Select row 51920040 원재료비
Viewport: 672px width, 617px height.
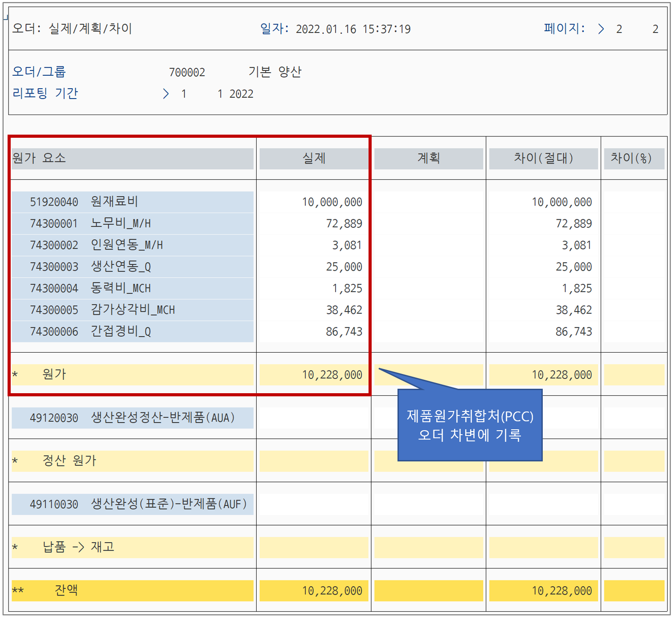[132, 202]
